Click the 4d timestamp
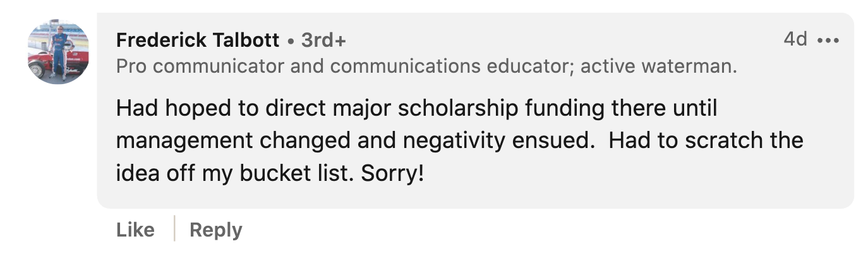Viewport: 868px width, 253px height. pyautogui.click(x=795, y=39)
